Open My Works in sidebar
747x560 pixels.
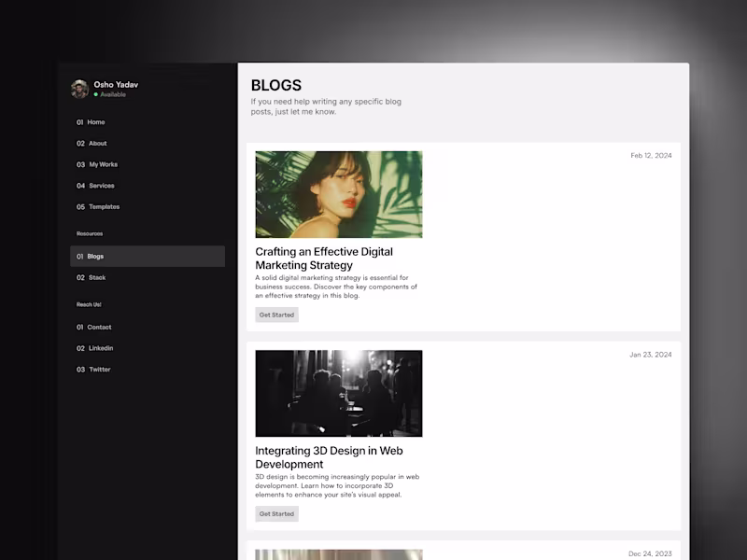click(x=97, y=165)
